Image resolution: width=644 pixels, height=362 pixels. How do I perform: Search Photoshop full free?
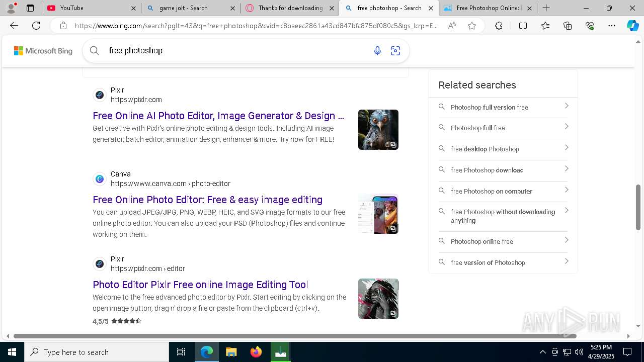[x=503, y=128]
